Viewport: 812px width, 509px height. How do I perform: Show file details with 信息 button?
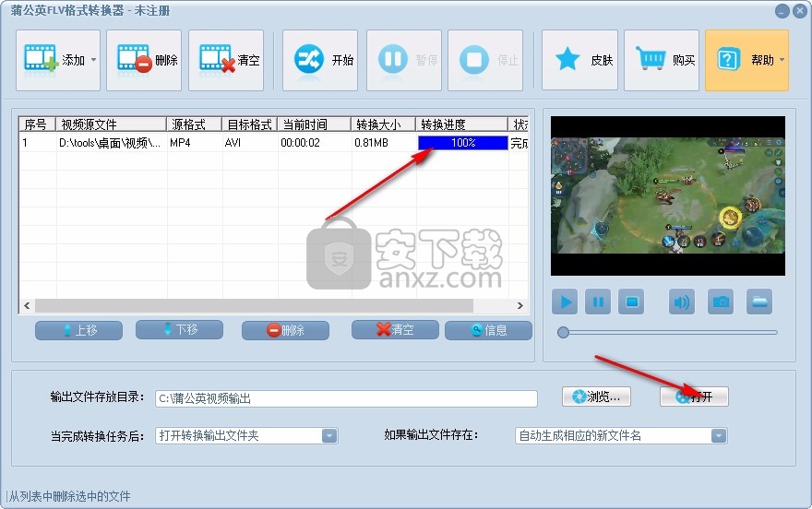[488, 330]
